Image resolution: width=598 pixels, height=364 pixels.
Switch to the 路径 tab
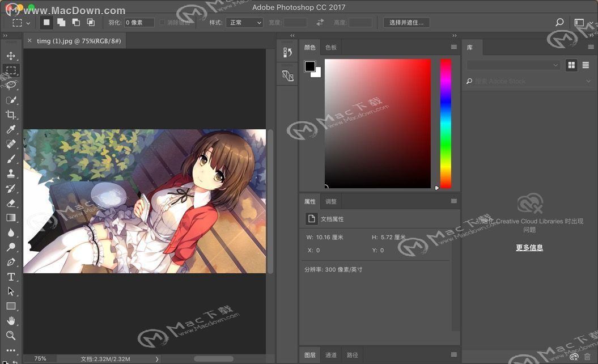[x=353, y=355]
